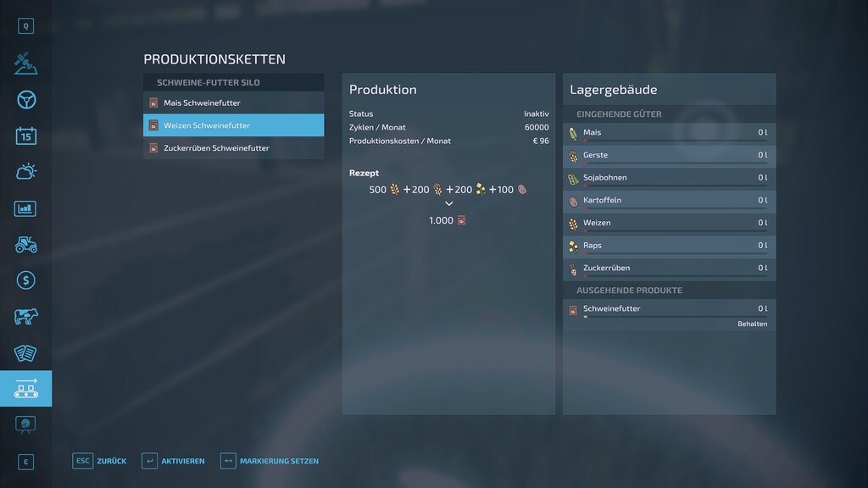Click the Produktionskosten value € 96
The width and height of the screenshot is (868, 488).
tap(541, 141)
